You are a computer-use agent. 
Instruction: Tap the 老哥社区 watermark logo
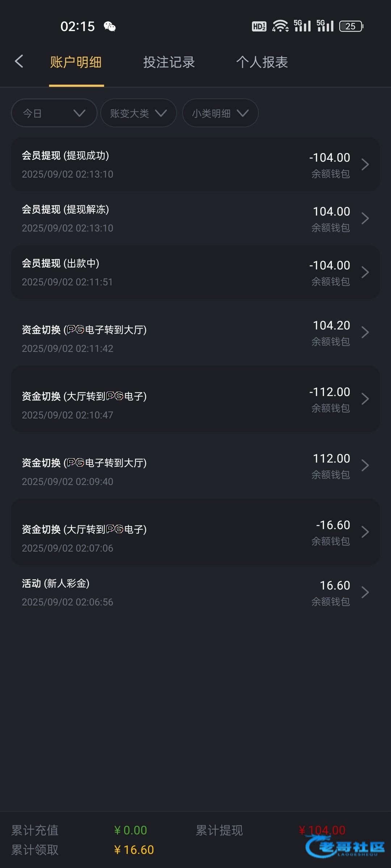346,847
